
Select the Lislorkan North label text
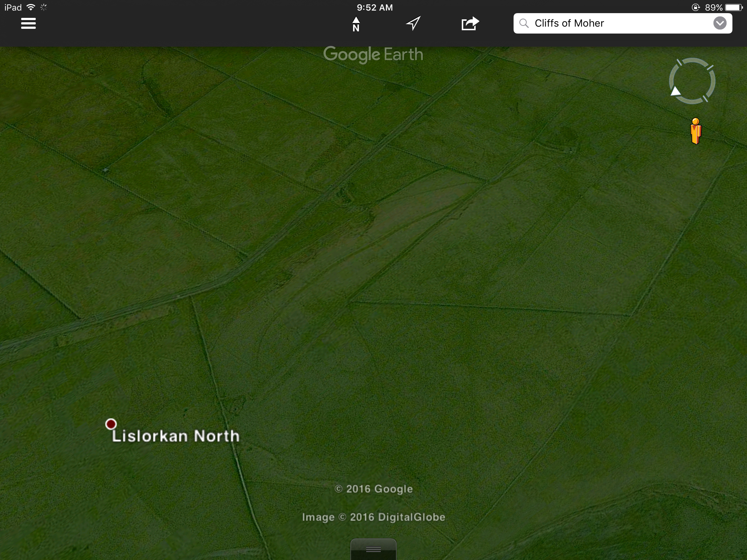point(175,436)
